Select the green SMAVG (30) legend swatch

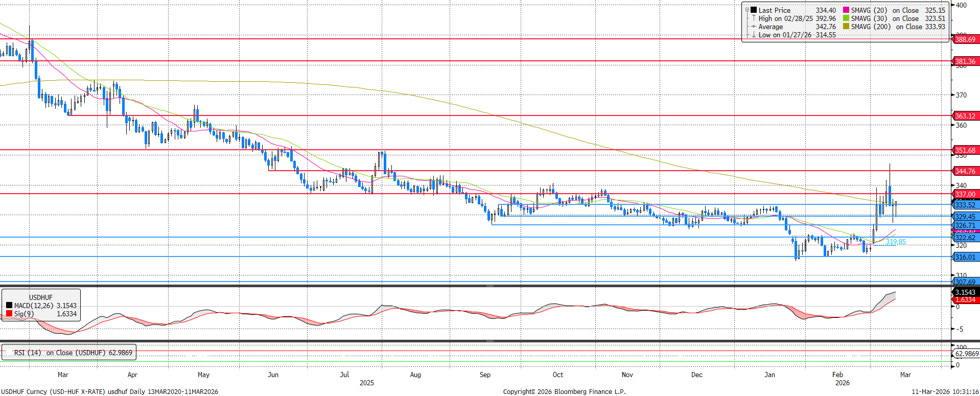[x=846, y=18]
